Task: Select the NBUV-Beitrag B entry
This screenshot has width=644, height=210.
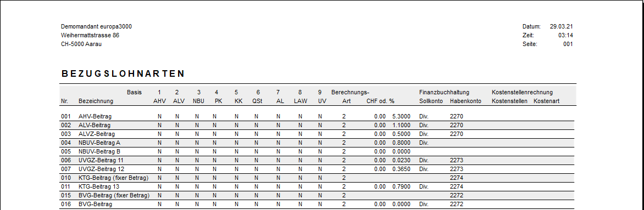Action: [x=99, y=151]
